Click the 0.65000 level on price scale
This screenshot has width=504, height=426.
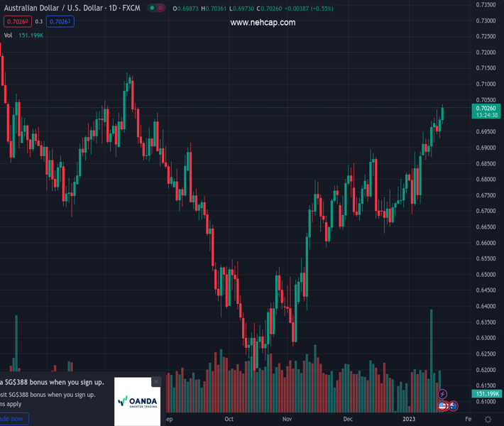(x=486, y=275)
